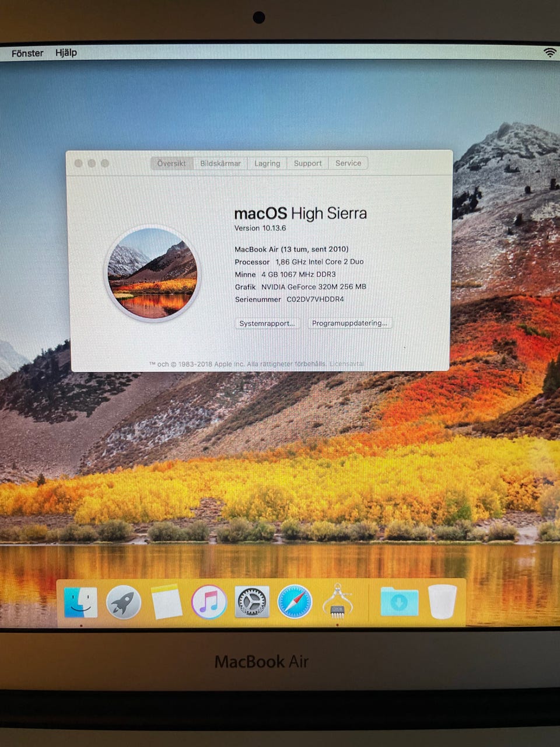Screen dimensions: 560x747
Task: Click the 1,86 GHz Intel Core 2 Duo text
Action: pos(319,262)
